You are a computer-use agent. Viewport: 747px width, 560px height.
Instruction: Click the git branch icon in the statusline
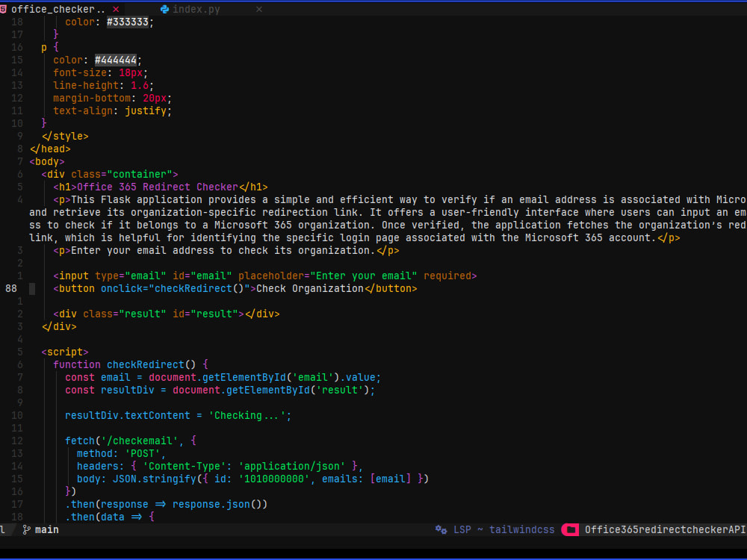point(27,529)
